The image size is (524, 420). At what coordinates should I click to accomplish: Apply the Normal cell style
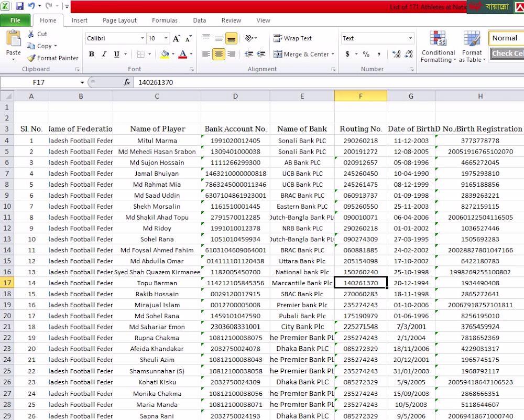point(506,38)
